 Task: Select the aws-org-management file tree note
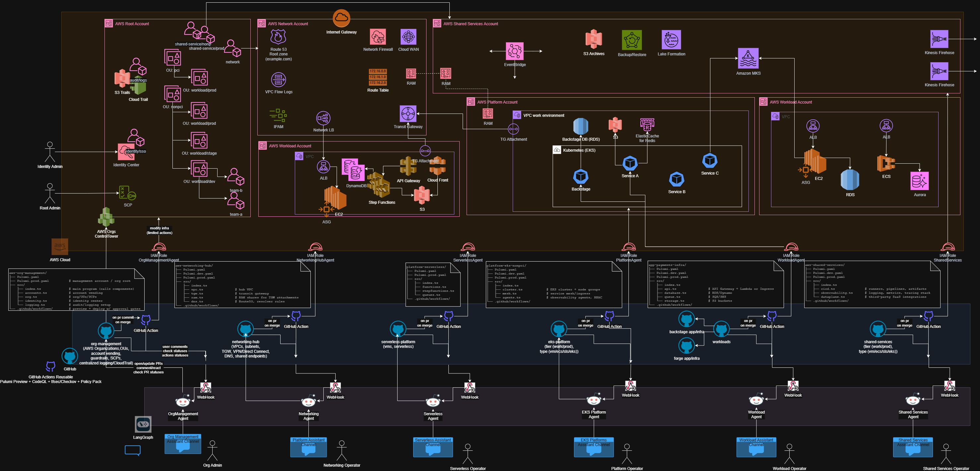76,289
